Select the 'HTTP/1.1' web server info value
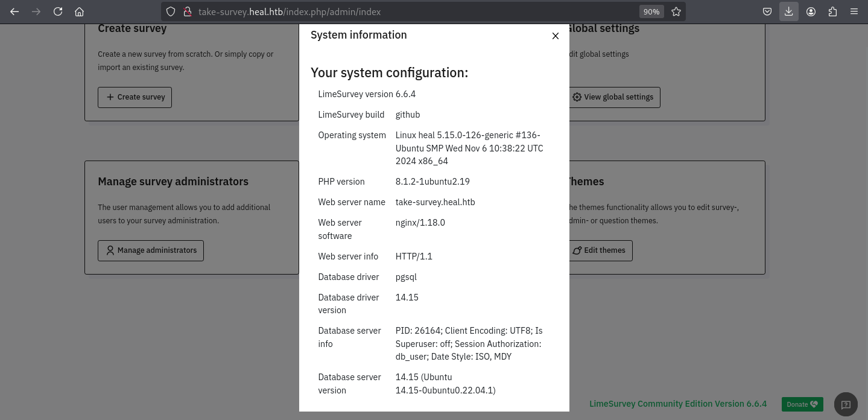Image resolution: width=868 pixels, height=420 pixels. (414, 256)
